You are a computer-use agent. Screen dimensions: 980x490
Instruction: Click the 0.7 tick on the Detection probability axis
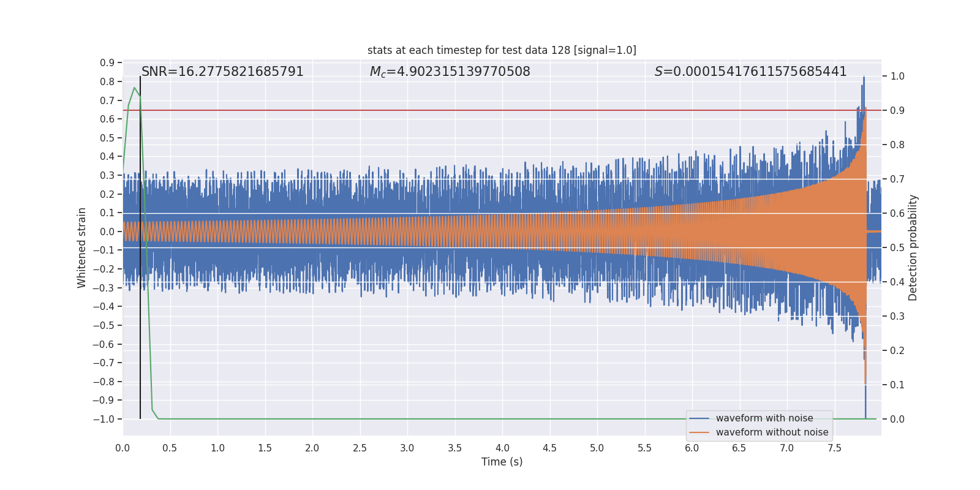point(897,179)
